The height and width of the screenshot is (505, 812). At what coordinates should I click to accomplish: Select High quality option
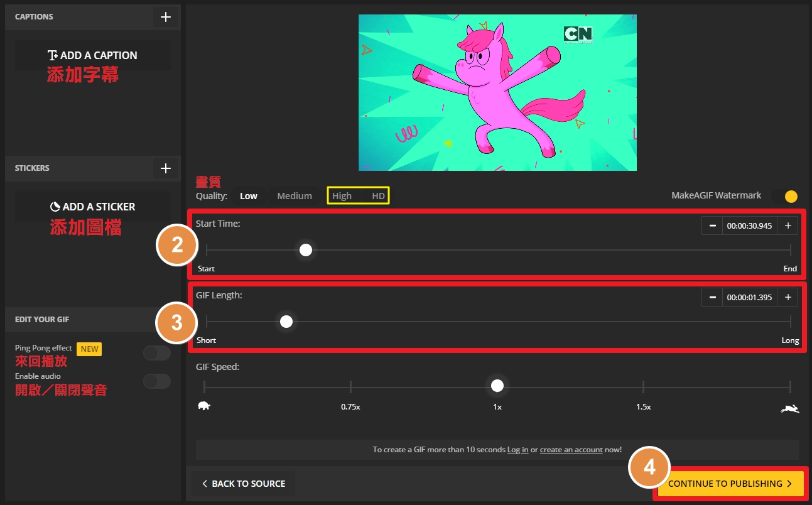tap(342, 196)
